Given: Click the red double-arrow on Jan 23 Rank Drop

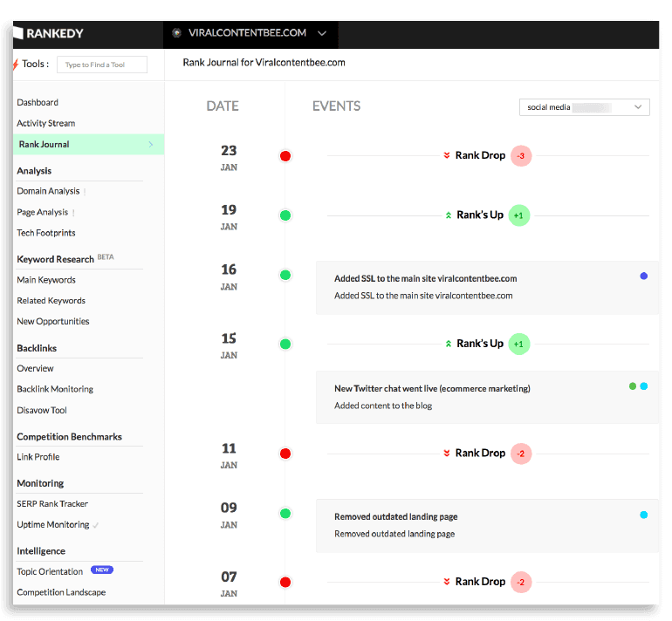Looking at the screenshot, I should (x=447, y=156).
